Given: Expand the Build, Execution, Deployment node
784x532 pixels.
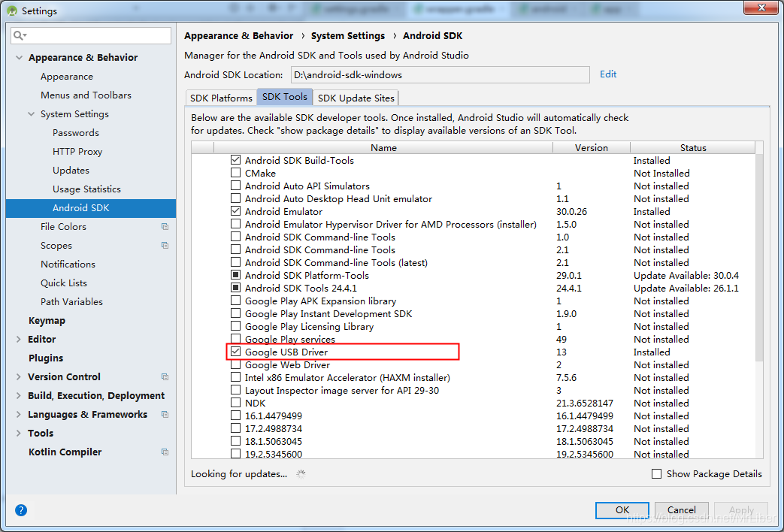Looking at the screenshot, I should coord(19,395).
